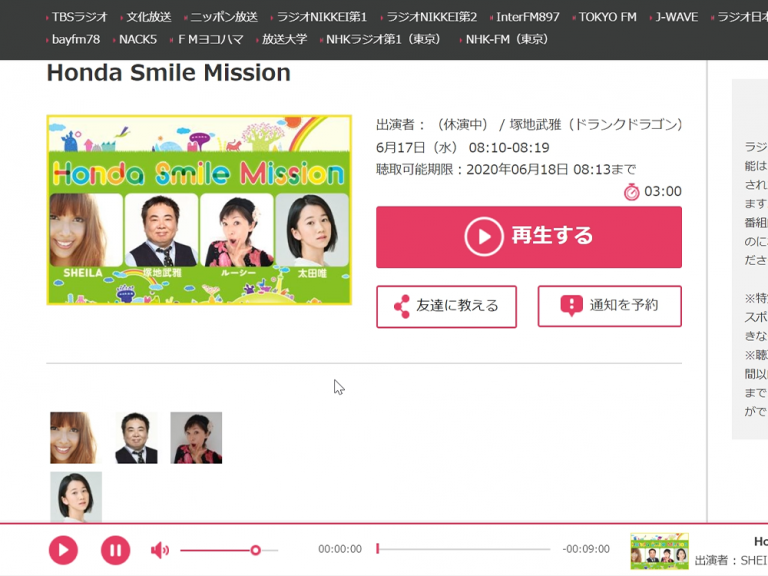Click the Honda Smile Mission banner image
The width and height of the screenshot is (768, 576).
pos(199,210)
